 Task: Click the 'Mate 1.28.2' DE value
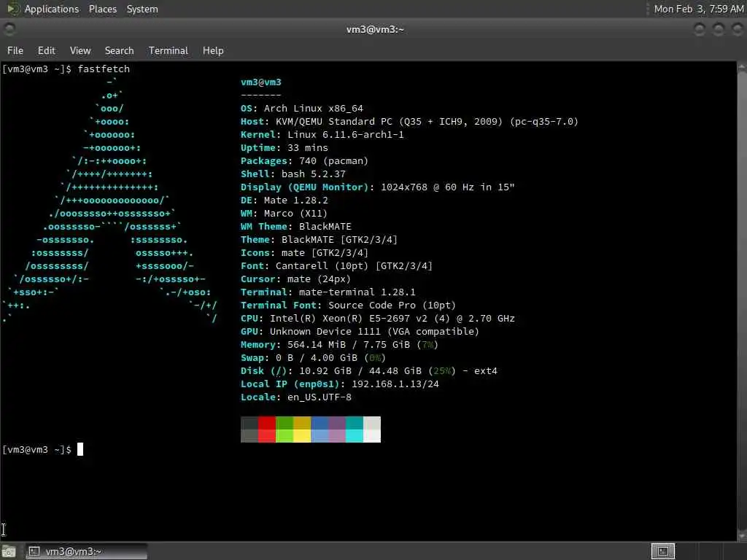296,200
